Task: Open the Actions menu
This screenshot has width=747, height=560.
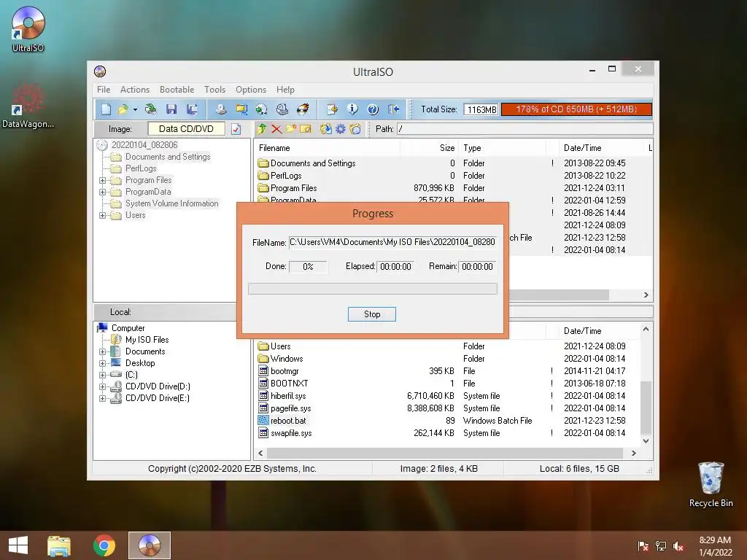Action: point(135,90)
